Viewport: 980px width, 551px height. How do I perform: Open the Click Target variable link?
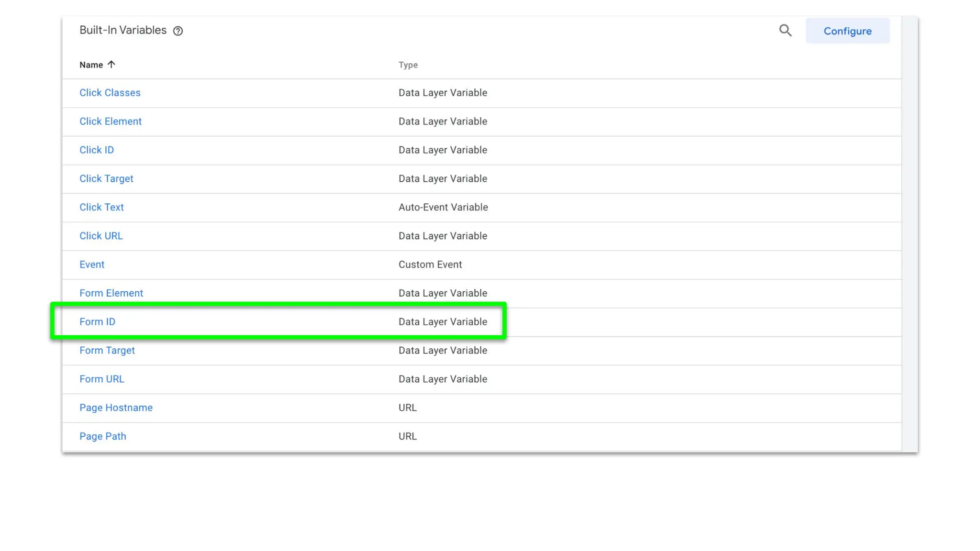click(x=106, y=179)
